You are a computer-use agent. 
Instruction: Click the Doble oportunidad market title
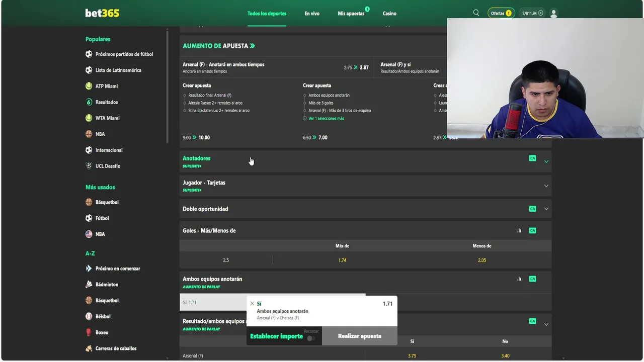[x=205, y=209]
